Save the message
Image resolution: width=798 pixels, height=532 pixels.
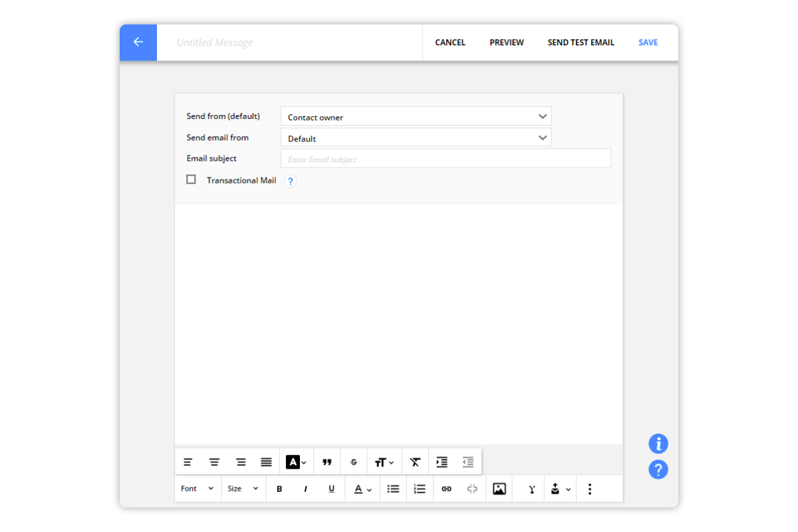pos(648,43)
